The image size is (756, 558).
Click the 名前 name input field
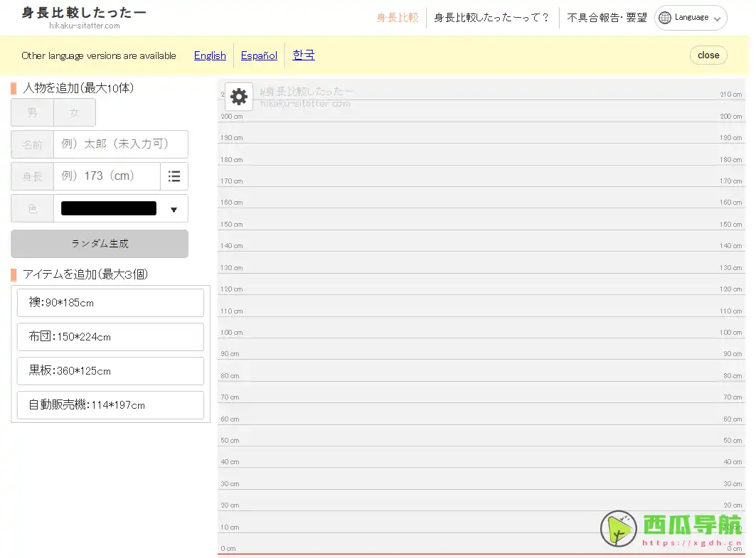(x=121, y=144)
